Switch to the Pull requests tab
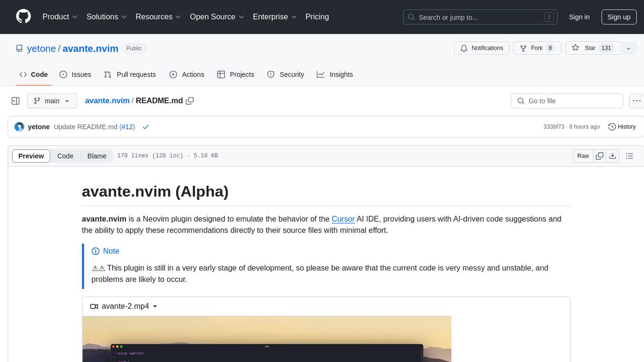This screenshot has height=362, width=644. tap(130, 74)
